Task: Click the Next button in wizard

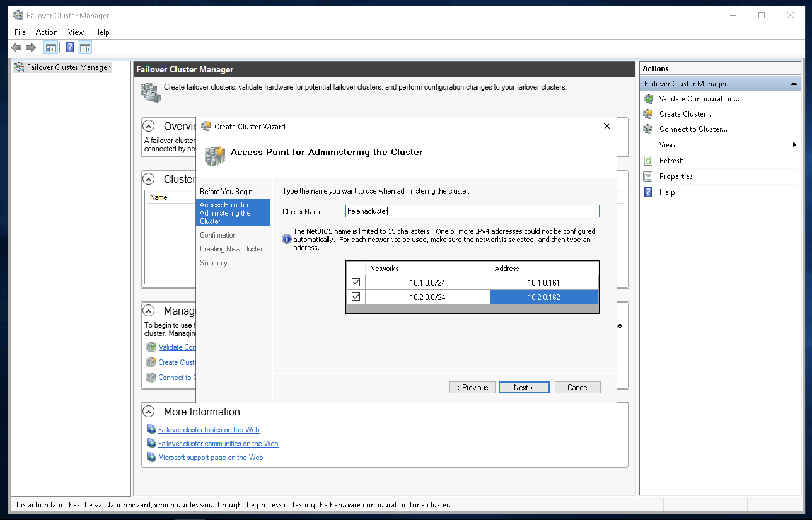Action: click(524, 387)
